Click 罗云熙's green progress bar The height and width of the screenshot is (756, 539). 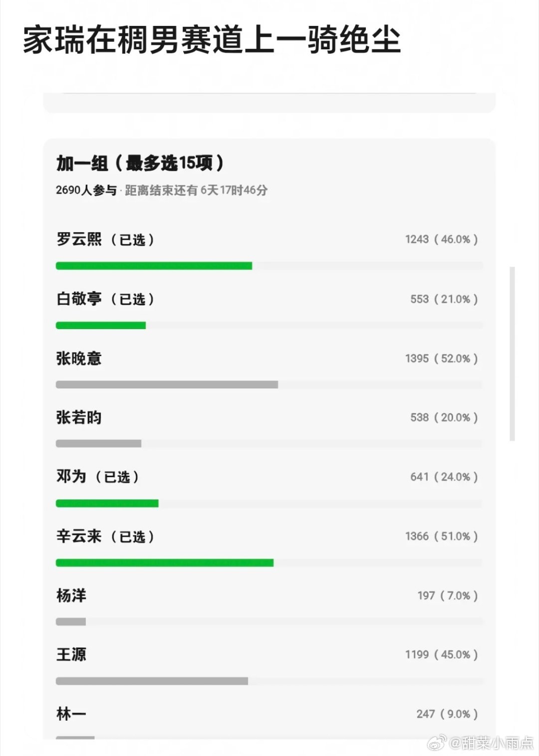pos(154,266)
